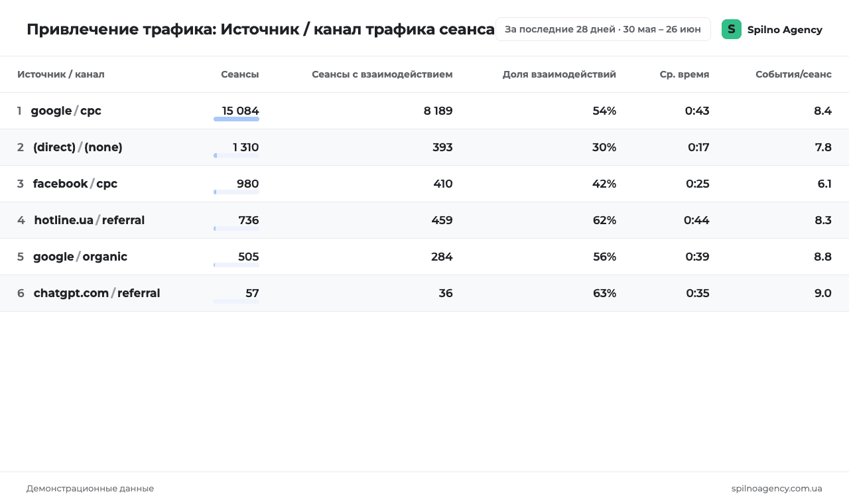This screenshot has height=504, width=849.
Task: Click the sessions value '57'
Action: 252,293
